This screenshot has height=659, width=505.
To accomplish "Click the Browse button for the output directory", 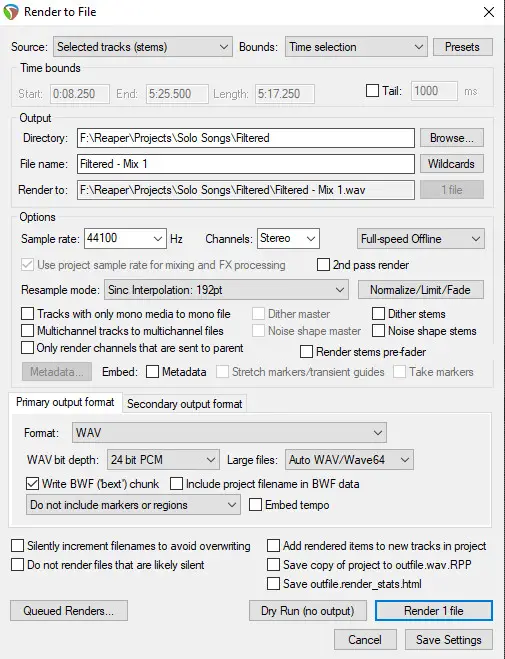I will click(452, 138).
